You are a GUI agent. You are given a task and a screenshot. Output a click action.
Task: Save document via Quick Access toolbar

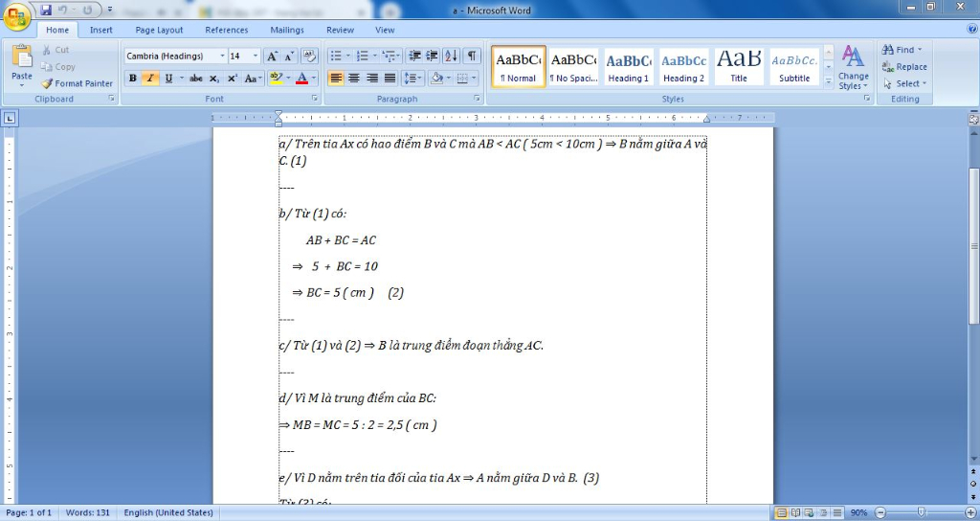[x=46, y=10]
